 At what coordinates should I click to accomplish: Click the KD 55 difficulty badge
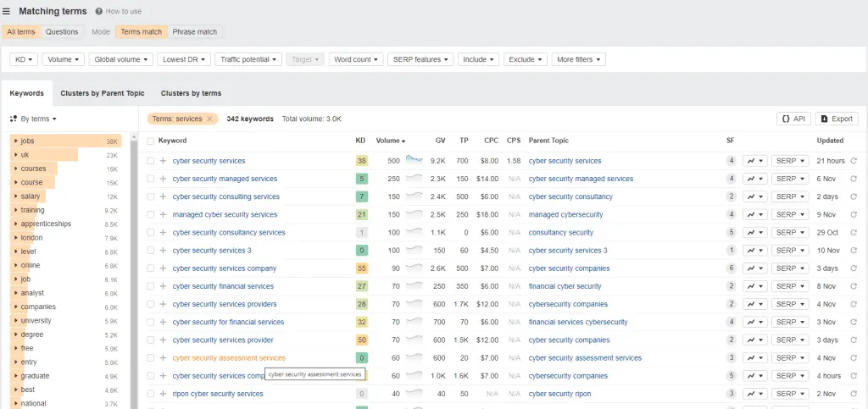point(362,268)
